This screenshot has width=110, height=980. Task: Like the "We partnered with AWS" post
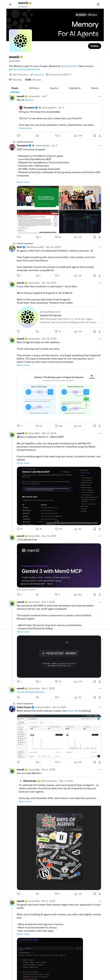tap(56, 681)
